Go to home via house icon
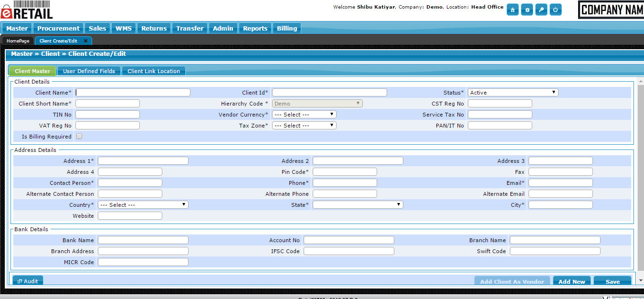Viewport: 644px width, 299px height. click(x=513, y=10)
